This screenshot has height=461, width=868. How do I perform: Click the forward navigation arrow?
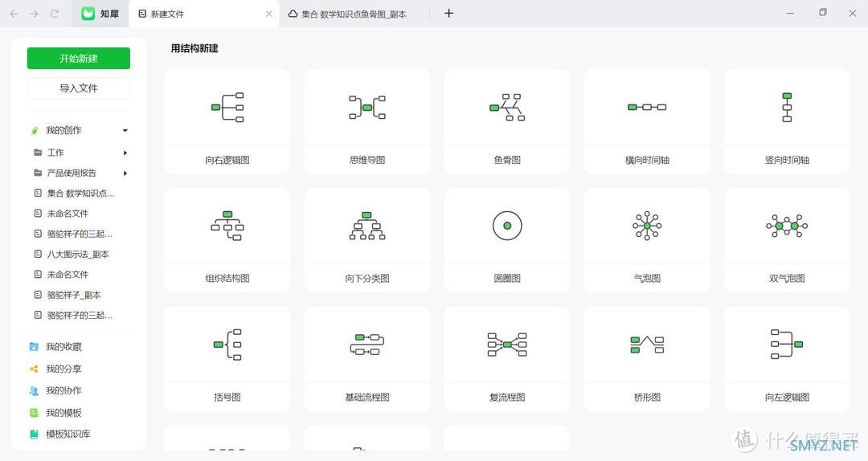35,14
